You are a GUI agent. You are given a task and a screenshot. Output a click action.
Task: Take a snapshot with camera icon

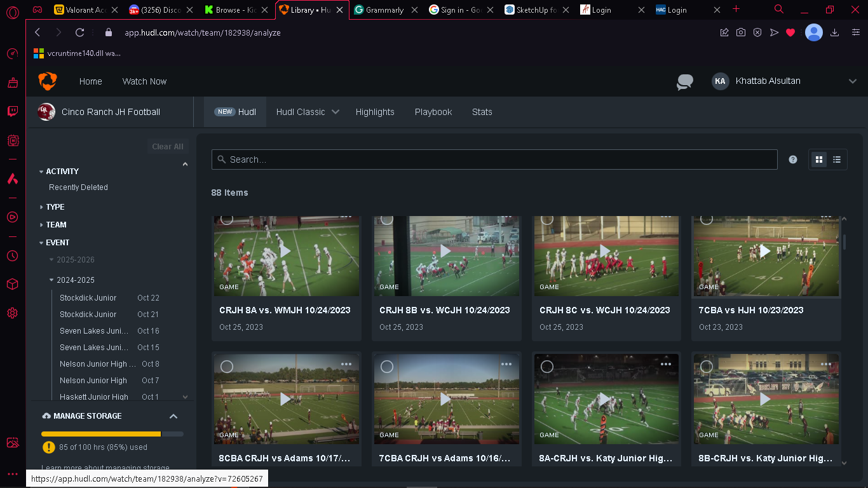tap(741, 32)
